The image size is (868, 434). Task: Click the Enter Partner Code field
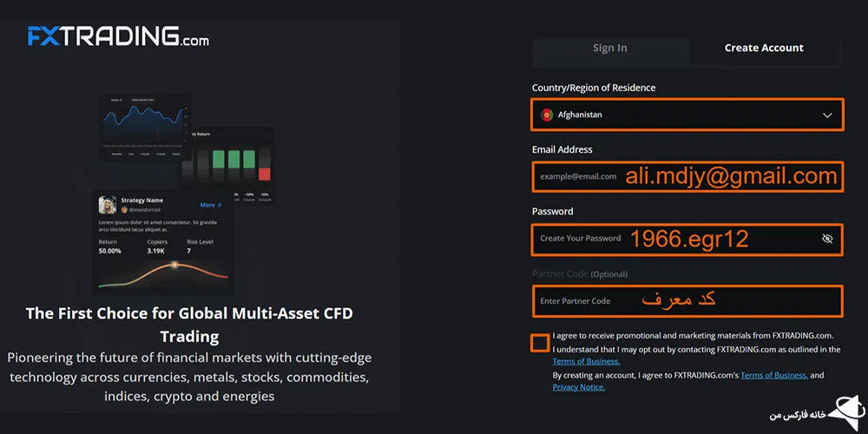click(x=686, y=301)
